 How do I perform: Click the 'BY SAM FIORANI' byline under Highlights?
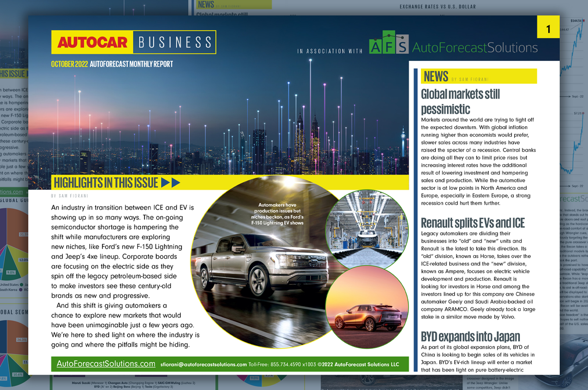[x=70, y=196]
